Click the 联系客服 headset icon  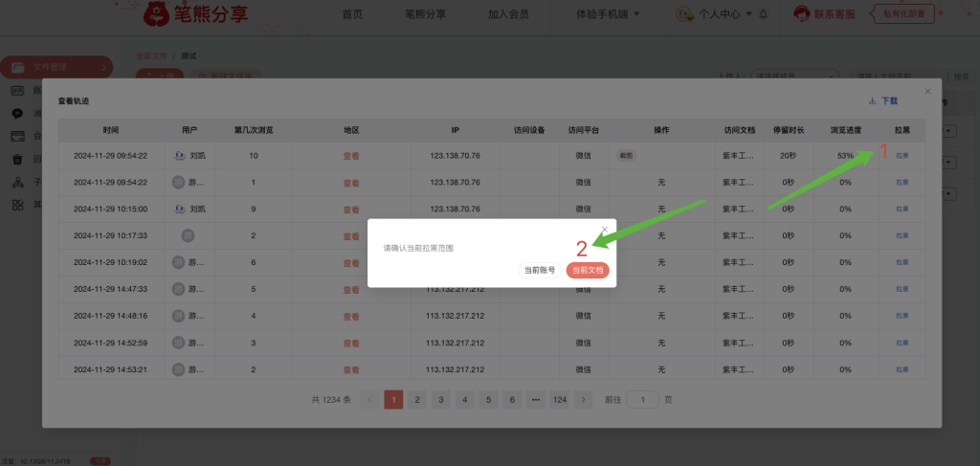[802, 14]
